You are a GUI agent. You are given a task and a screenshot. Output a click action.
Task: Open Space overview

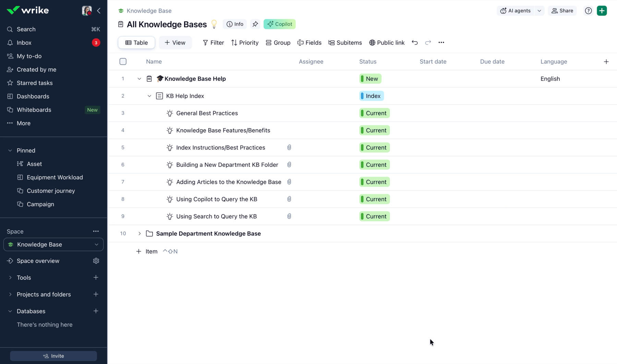coord(38,261)
